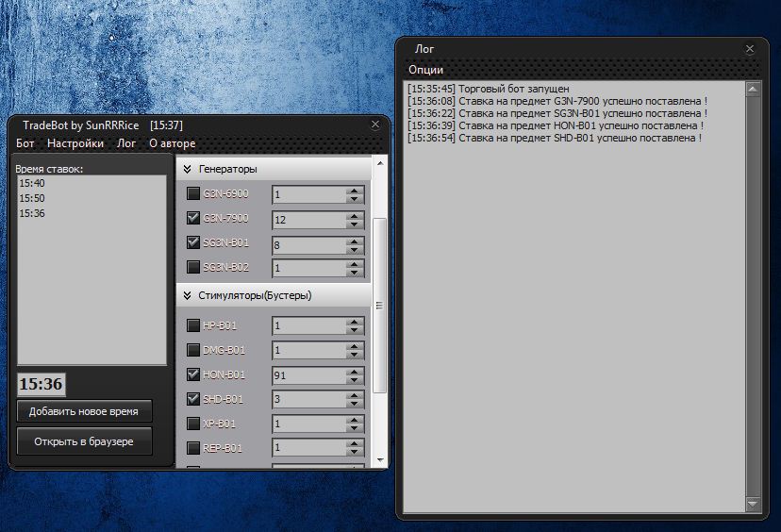Increase the G3N-7900 quantity with up arrow
The height and width of the screenshot is (532, 781).
[x=355, y=214]
